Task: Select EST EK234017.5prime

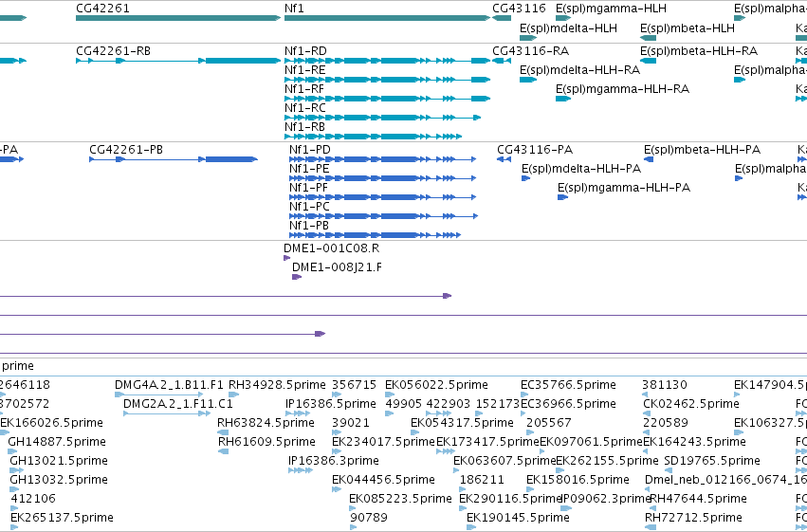Action: pos(337,451)
